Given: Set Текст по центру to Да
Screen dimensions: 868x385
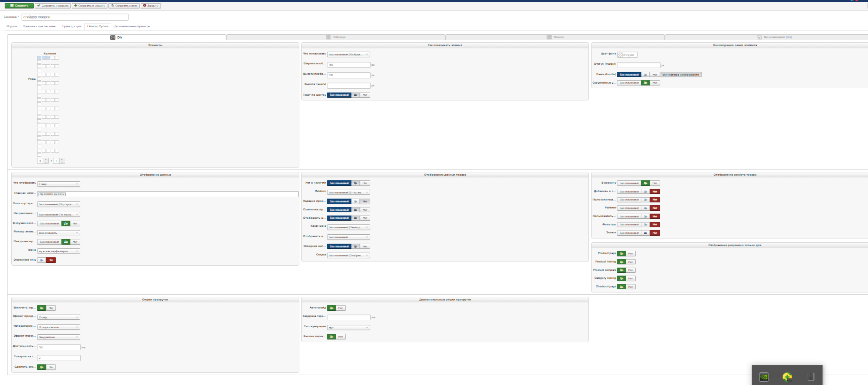Looking at the screenshot, I should click(x=356, y=95).
